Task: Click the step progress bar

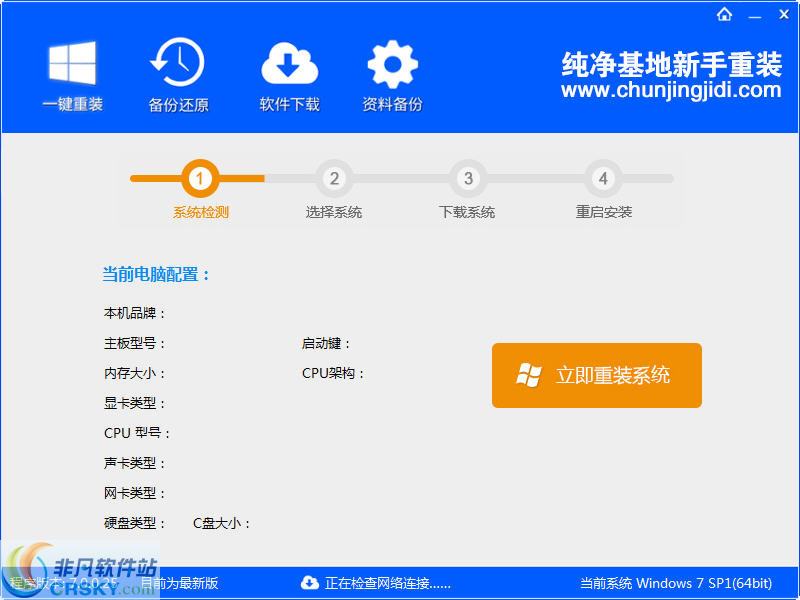Action: point(400,178)
